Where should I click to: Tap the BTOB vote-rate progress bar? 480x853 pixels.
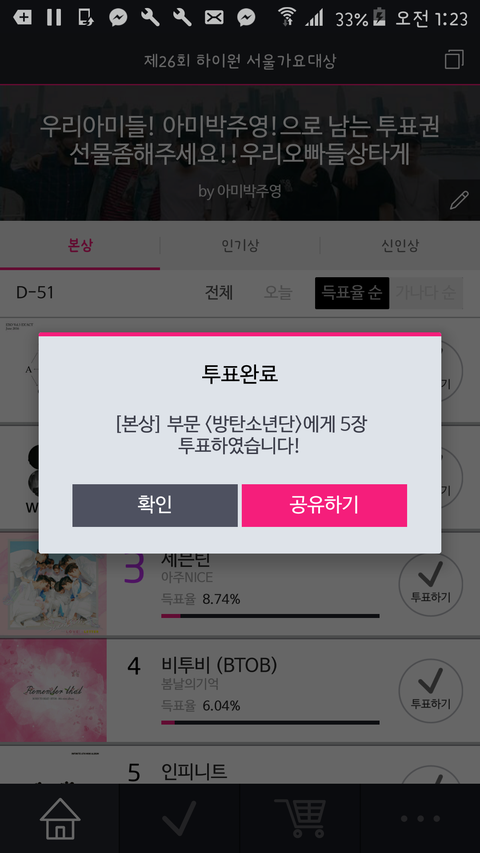tap(270, 722)
